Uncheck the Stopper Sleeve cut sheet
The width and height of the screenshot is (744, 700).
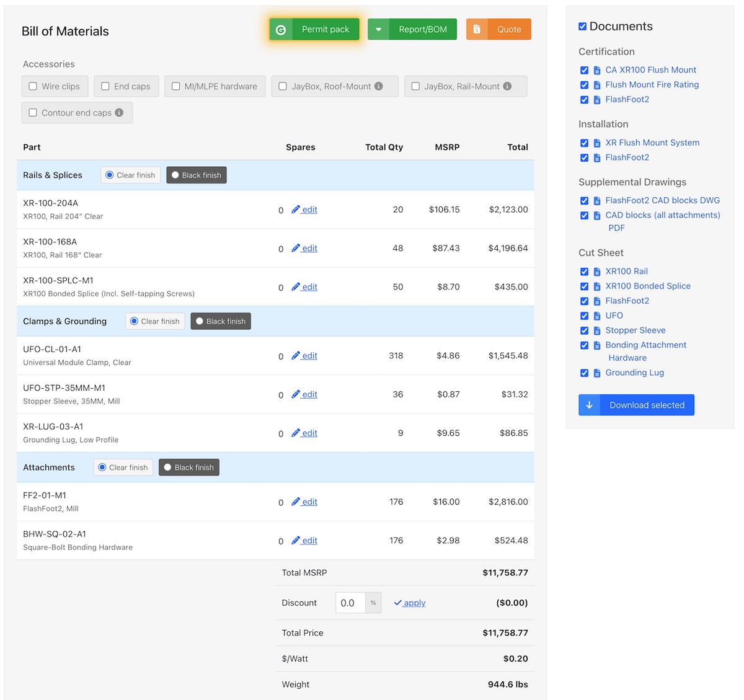pos(584,330)
